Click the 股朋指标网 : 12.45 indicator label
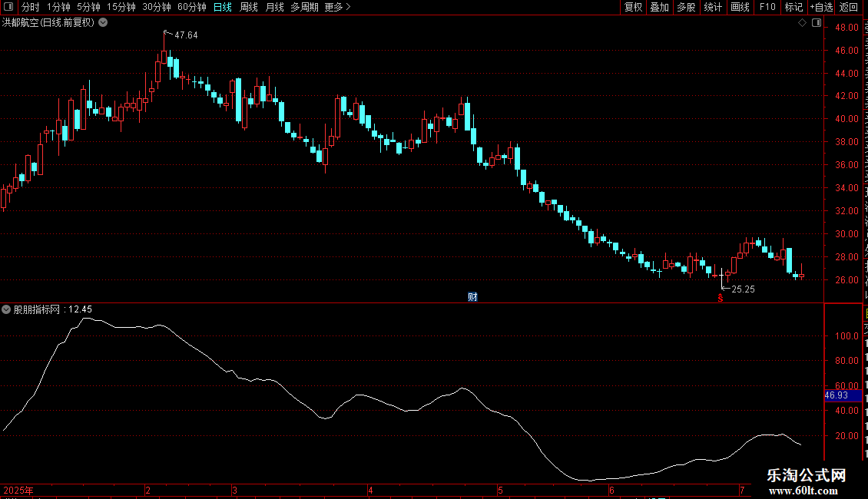Screen dimensions: 868x499 (x=52, y=309)
